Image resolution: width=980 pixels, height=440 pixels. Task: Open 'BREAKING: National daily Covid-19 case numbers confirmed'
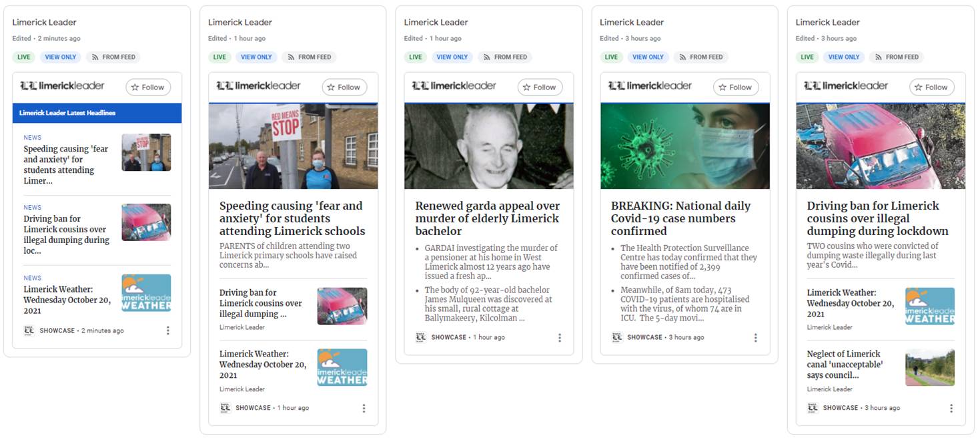pyautogui.click(x=680, y=218)
